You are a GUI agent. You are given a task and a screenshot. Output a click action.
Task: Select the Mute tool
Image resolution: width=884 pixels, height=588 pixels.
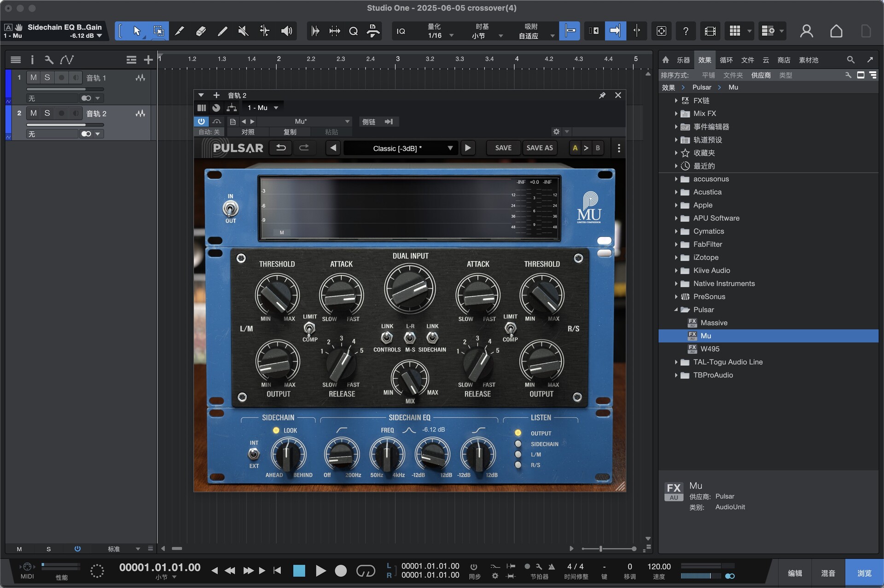pyautogui.click(x=243, y=31)
